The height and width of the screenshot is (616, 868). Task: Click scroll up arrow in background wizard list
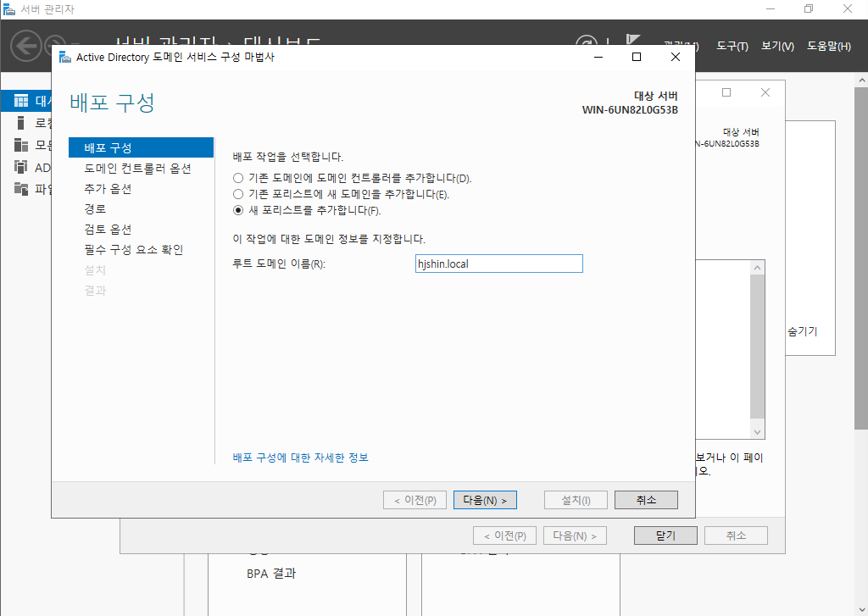click(757, 268)
